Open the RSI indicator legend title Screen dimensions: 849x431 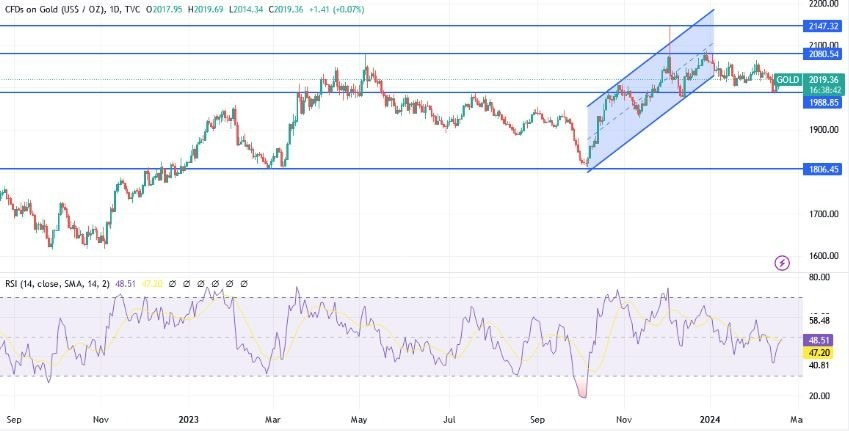pos(57,283)
